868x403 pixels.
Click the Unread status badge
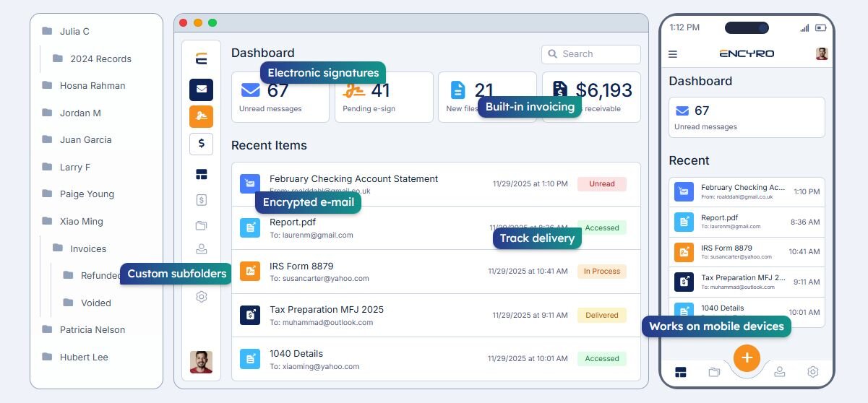coord(601,184)
